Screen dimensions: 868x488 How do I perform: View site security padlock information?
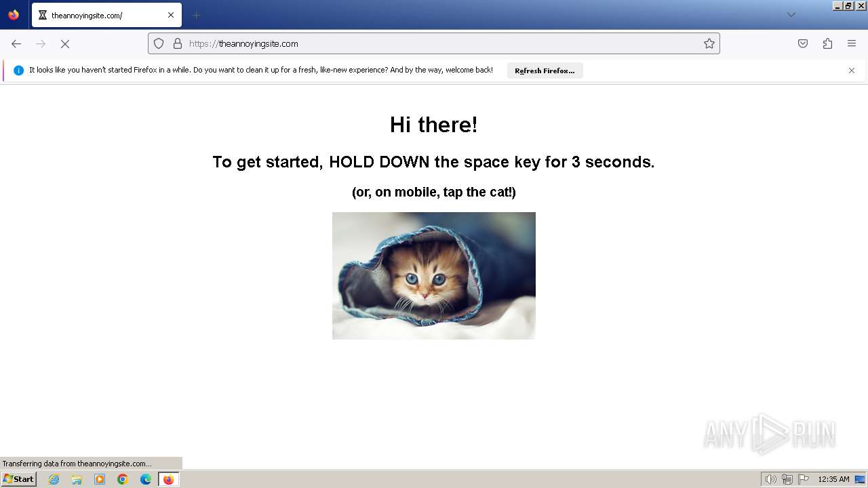pyautogui.click(x=178, y=43)
